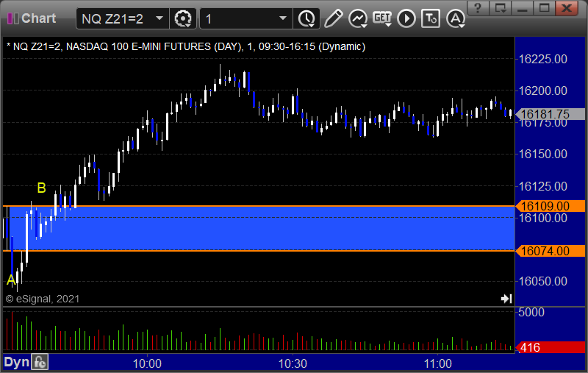588x373 pixels.
Task: Click the help question mark button
Action: click(477, 7)
